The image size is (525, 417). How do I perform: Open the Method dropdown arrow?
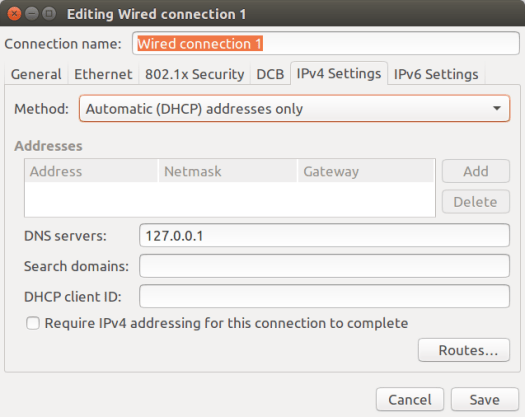pyautogui.click(x=497, y=109)
